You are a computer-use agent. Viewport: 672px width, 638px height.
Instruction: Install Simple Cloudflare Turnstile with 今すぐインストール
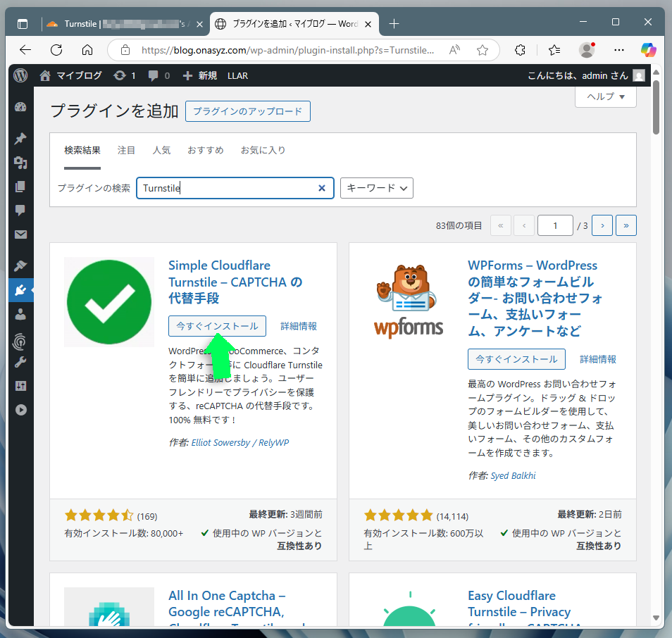coord(217,326)
